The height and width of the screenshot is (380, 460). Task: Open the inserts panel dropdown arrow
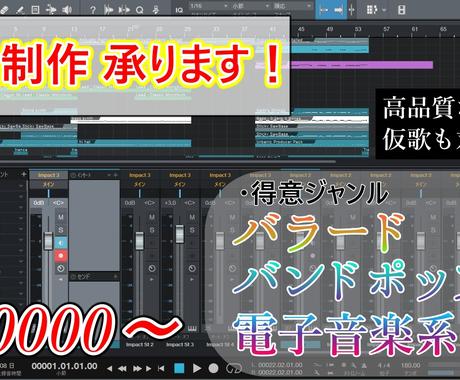pos(109,175)
